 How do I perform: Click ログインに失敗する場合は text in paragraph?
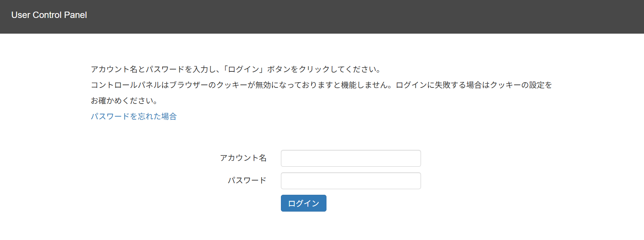[x=443, y=85]
